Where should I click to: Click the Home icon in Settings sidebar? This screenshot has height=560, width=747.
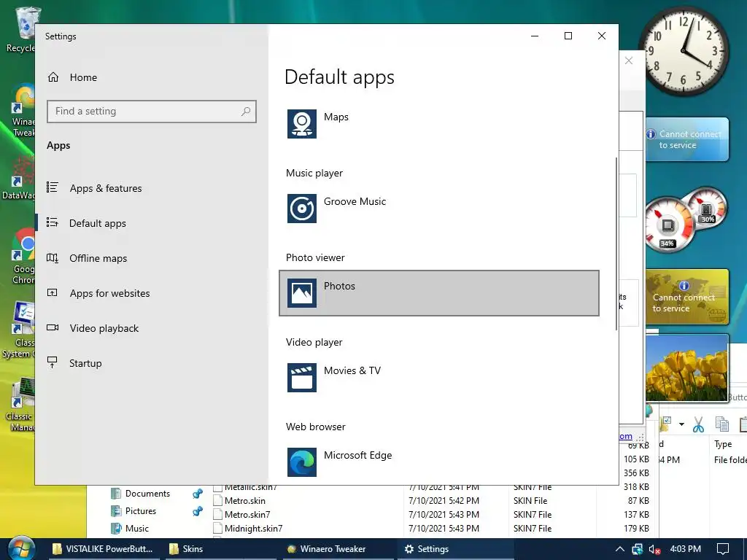coord(53,77)
